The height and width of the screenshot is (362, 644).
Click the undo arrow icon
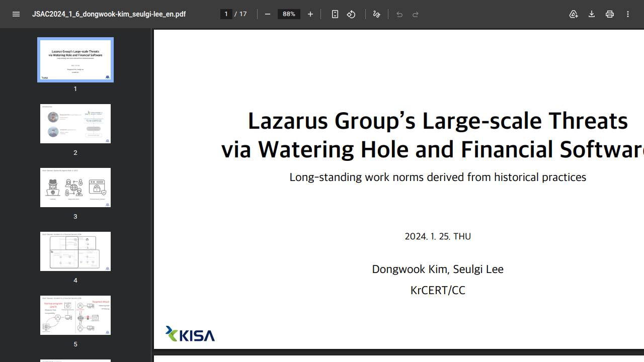(399, 14)
